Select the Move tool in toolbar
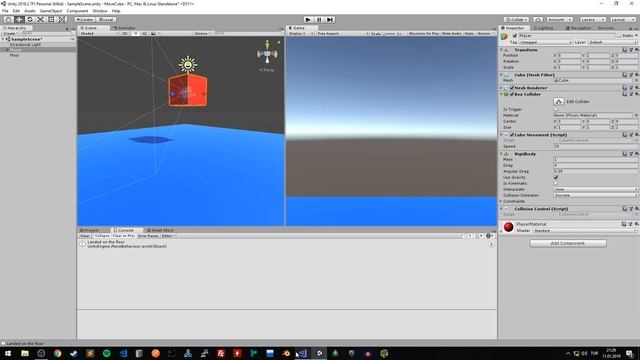The width and height of the screenshot is (640, 360). [x=19, y=20]
